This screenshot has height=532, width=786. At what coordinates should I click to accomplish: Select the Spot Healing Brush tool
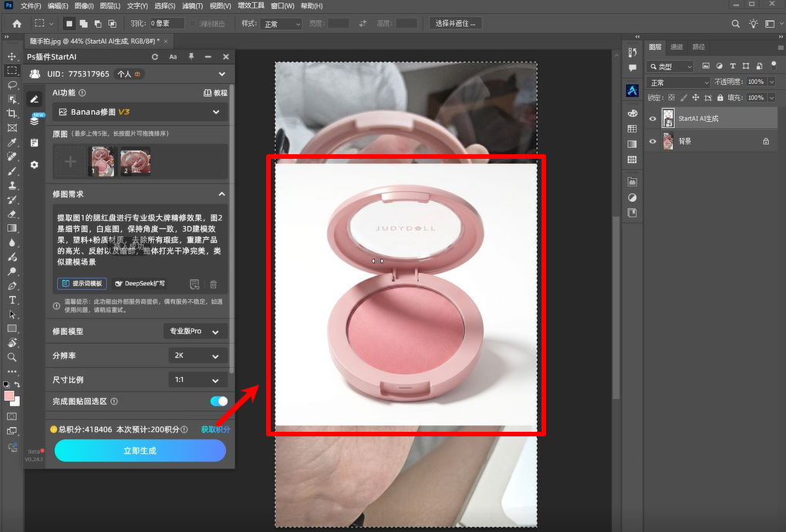[x=12, y=157]
